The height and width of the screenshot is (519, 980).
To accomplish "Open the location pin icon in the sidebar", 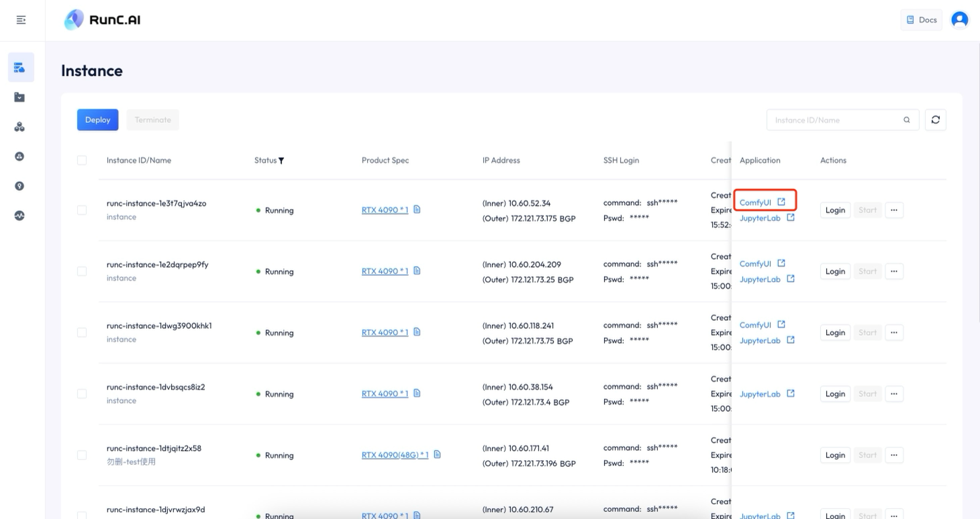I will tap(19, 186).
